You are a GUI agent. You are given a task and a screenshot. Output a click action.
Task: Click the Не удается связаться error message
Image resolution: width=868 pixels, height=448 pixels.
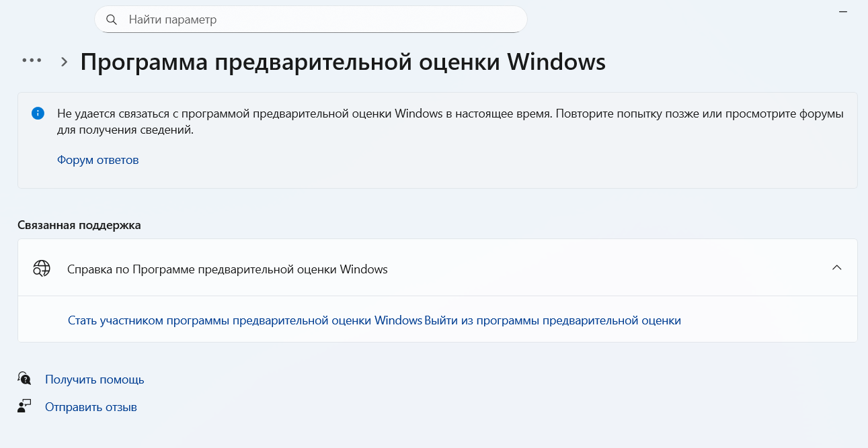[x=450, y=122]
